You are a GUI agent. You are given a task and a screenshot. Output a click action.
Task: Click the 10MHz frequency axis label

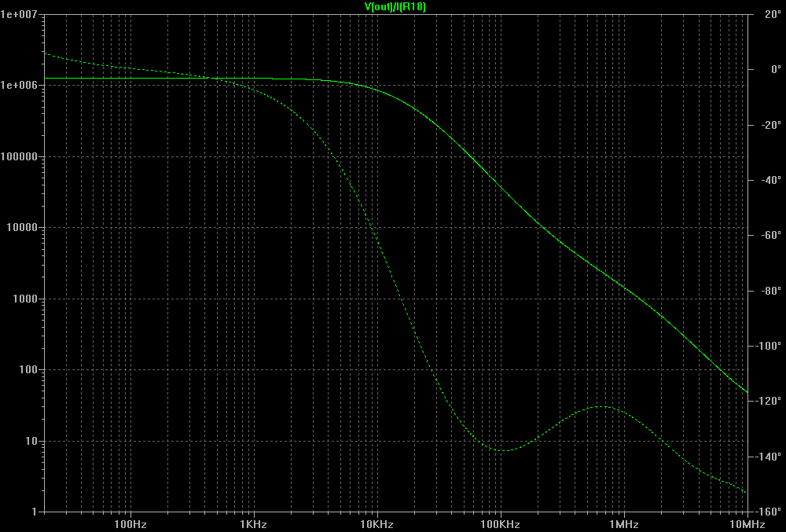click(x=747, y=524)
